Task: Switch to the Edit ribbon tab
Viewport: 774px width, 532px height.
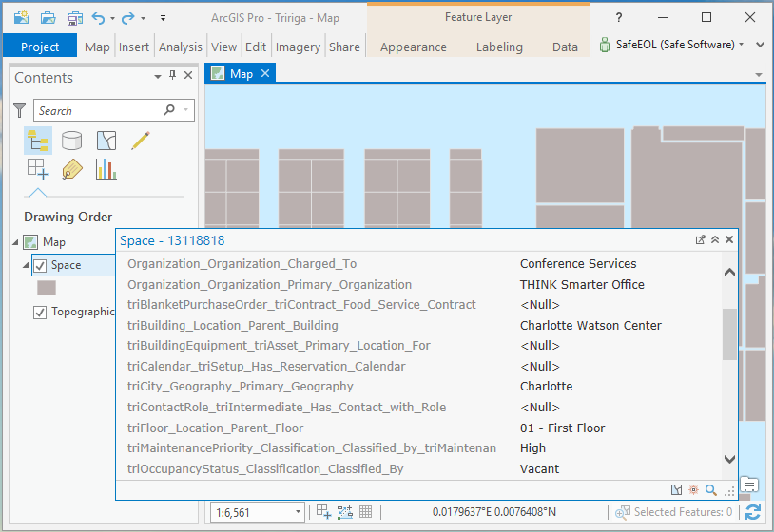Action: (255, 47)
